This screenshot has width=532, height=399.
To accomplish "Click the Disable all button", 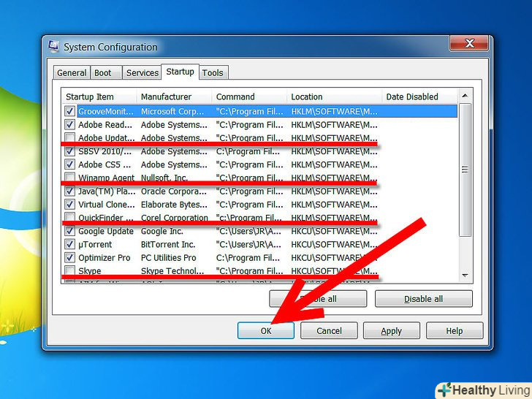I will [423, 299].
